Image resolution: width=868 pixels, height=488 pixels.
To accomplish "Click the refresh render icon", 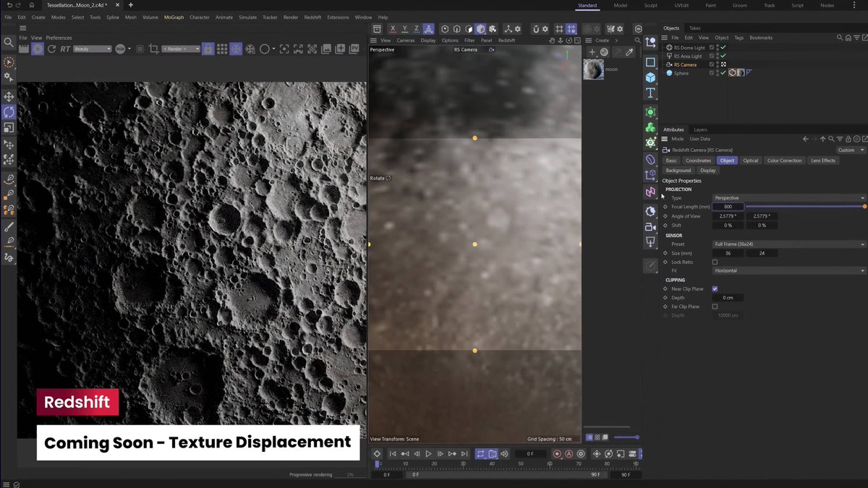I will click(51, 49).
